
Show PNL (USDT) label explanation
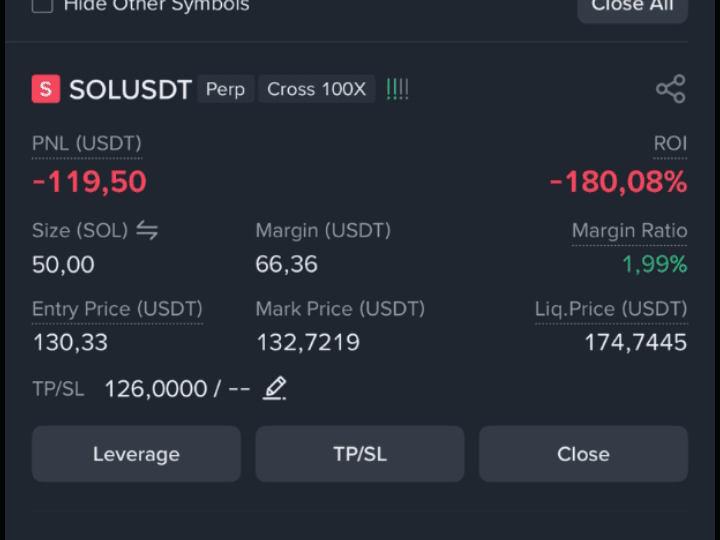coord(87,144)
